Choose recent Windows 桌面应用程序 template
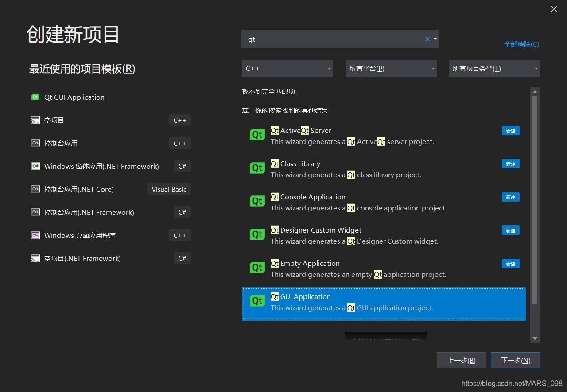This screenshot has height=392, width=567. 110,235
